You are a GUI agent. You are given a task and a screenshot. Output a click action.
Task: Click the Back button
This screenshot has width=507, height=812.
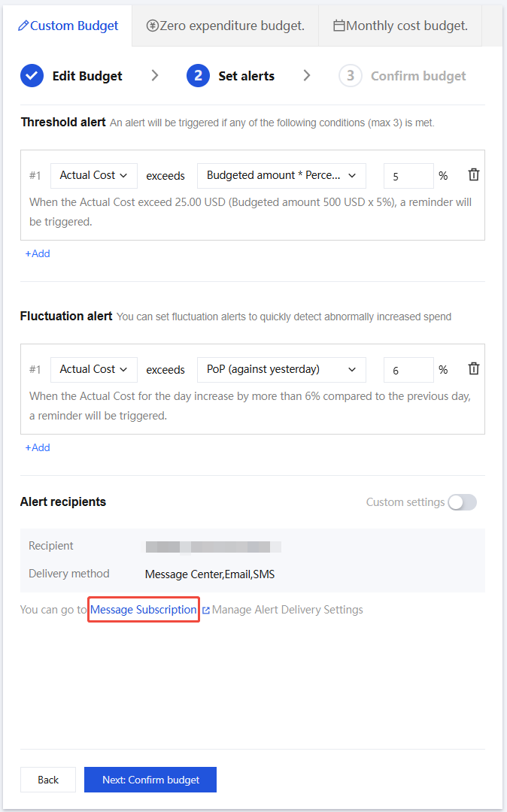pyautogui.click(x=48, y=780)
